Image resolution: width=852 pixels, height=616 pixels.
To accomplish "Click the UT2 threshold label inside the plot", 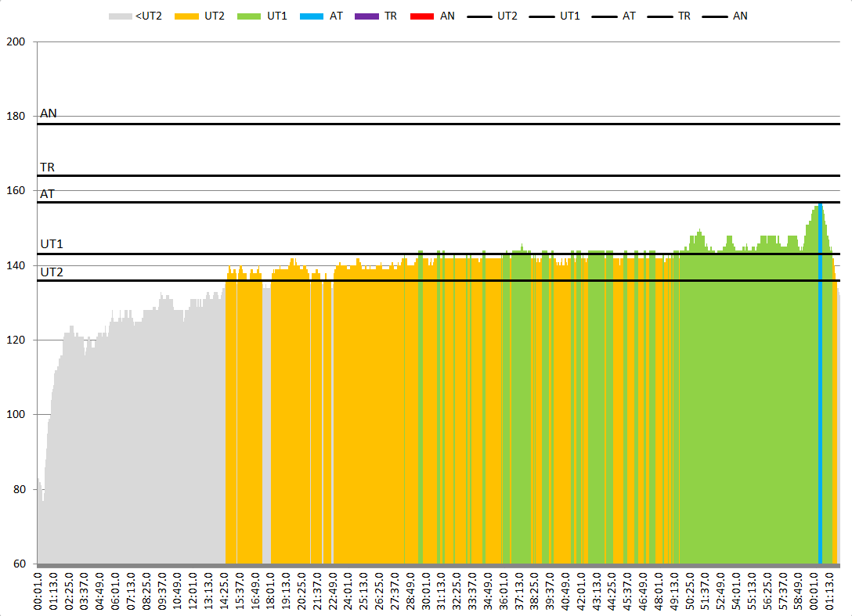I will point(52,272).
